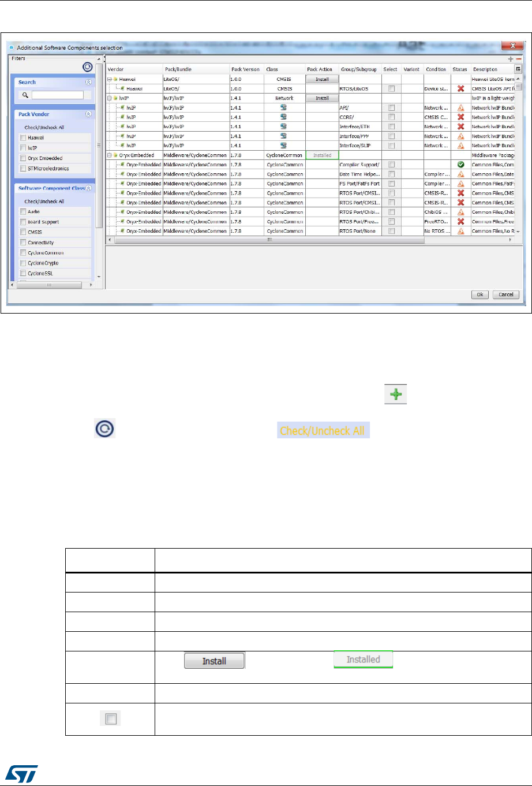Check the lwIP vendor filter checkbox
The image size is (532, 786).
pyautogui.click(x=23, y=148)
